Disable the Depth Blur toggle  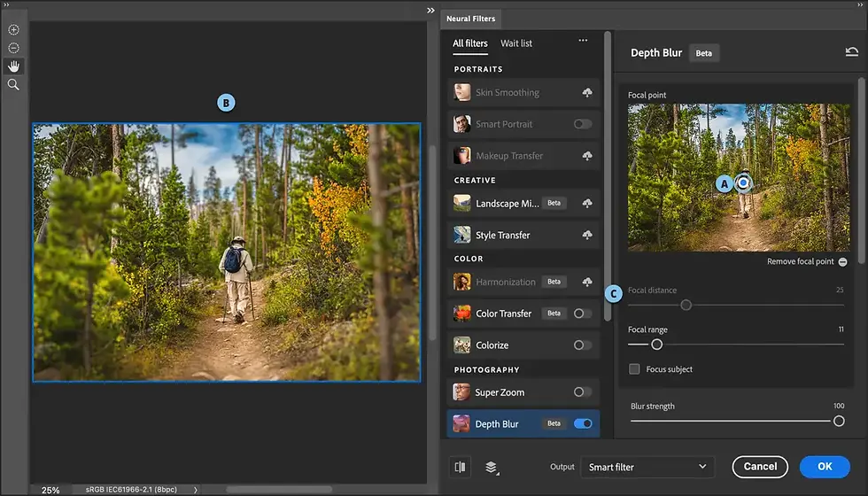click(x=583, y=423)
